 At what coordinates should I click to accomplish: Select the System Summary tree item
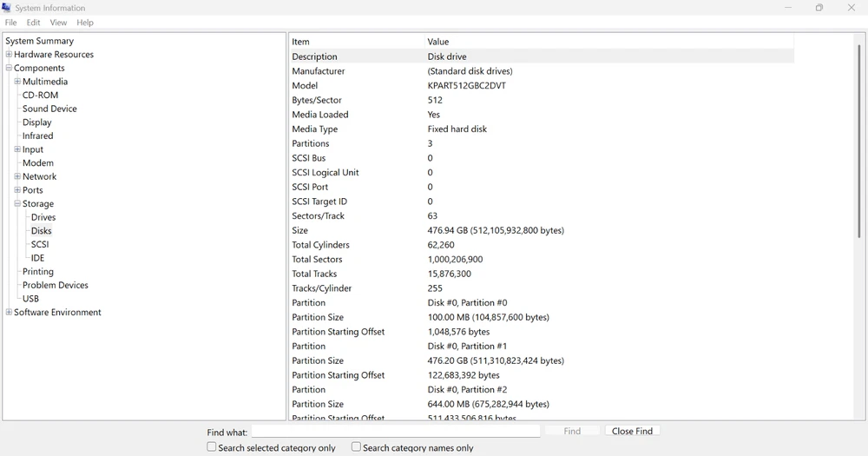click(x=40, y=41)
